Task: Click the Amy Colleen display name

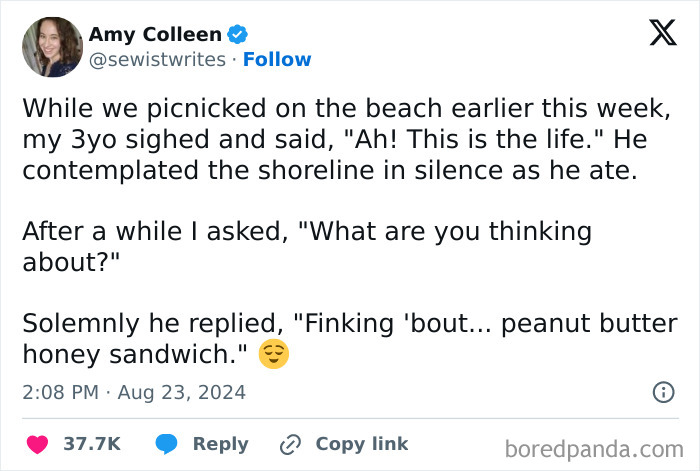Action: click(x=155, y=34)
